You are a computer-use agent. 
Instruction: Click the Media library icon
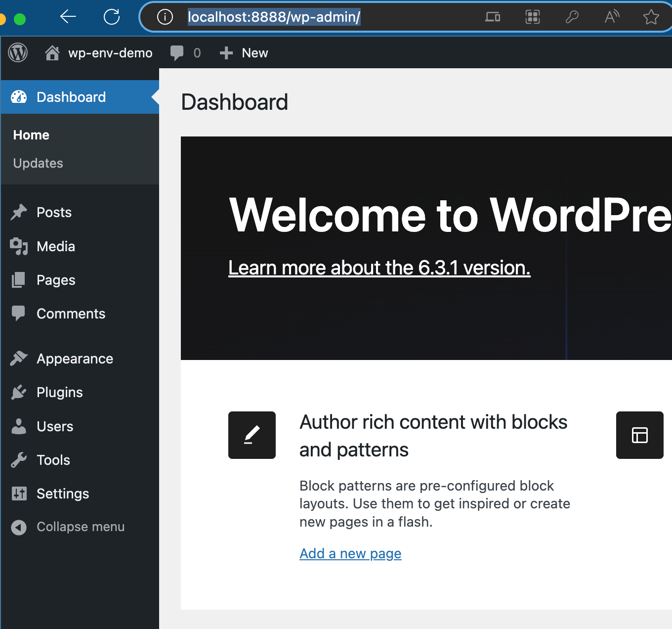19,246
